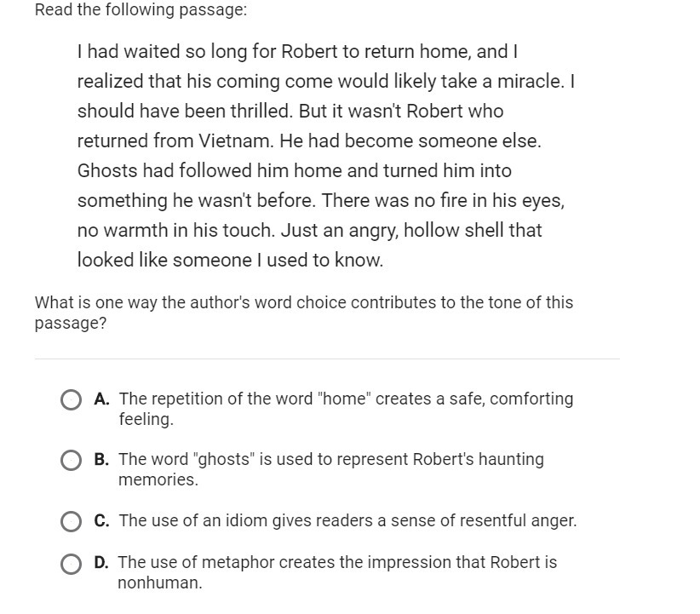
Task: Click the word "Ghosts" in the passage
Action: point(107,171)
